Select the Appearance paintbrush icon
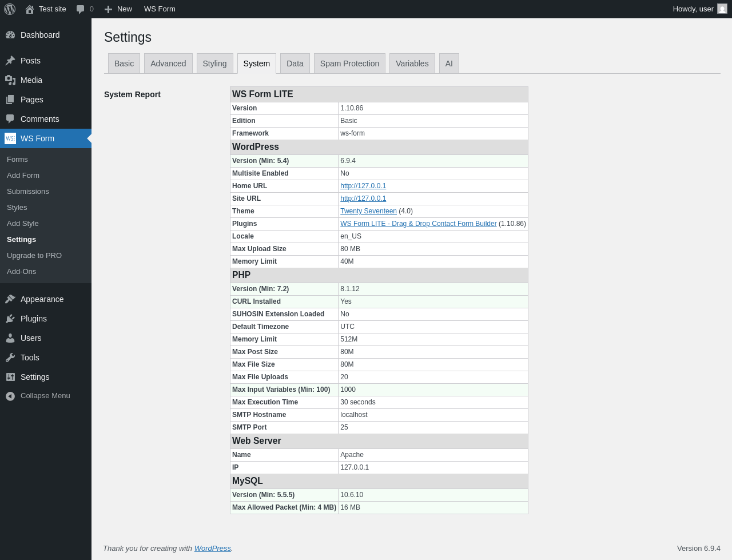Image resolution: width=732 pixels, height=560 pixels. [10, 299]
